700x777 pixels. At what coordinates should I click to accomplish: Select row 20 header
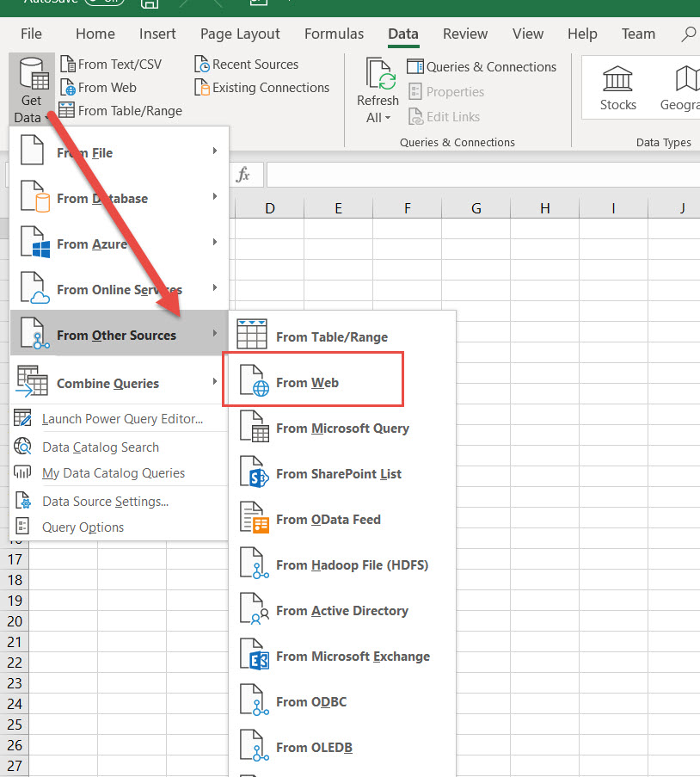pyautogui.click(x=15, y=621)
